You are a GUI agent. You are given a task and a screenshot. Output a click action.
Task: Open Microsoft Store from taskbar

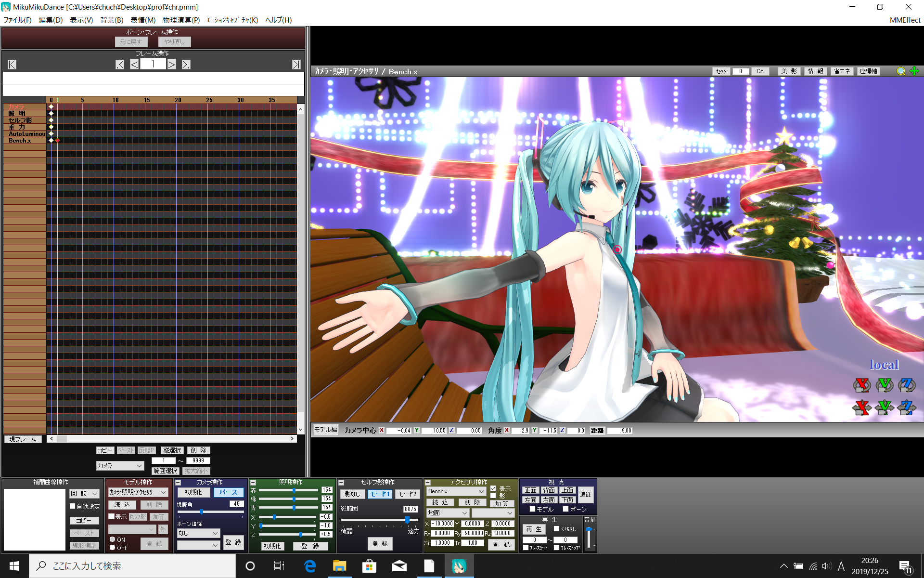370,566
